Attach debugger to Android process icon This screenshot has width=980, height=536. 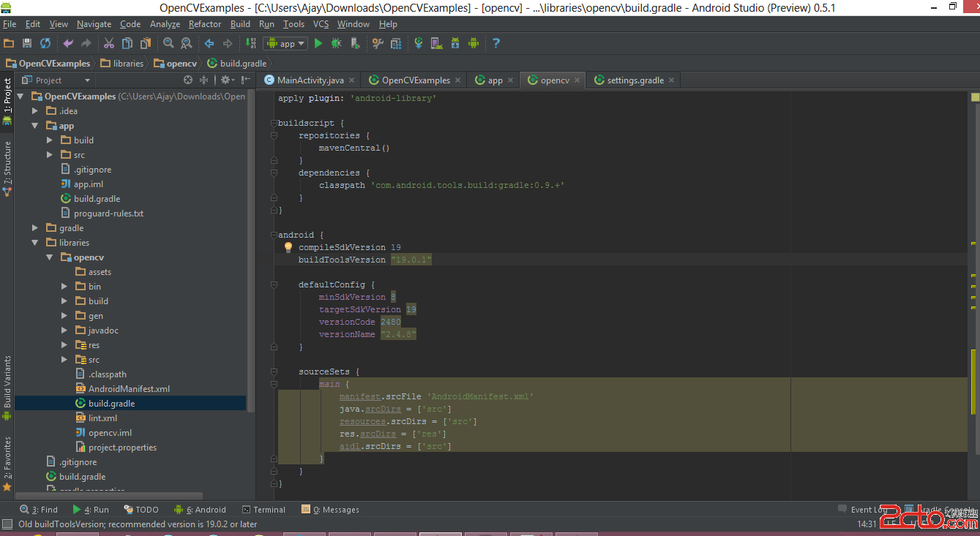354,43
